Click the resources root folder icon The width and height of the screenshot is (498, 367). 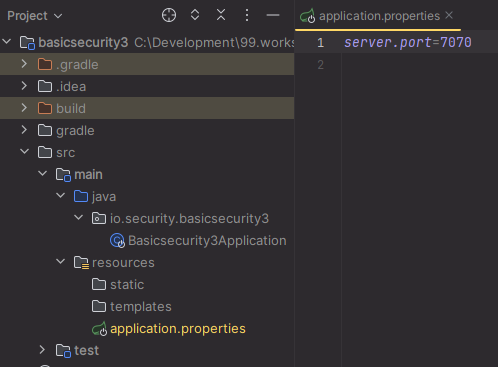tap(81, 263)
